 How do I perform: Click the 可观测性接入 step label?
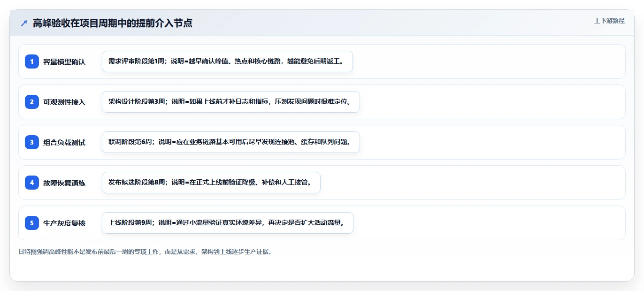(x=64, y=102)
